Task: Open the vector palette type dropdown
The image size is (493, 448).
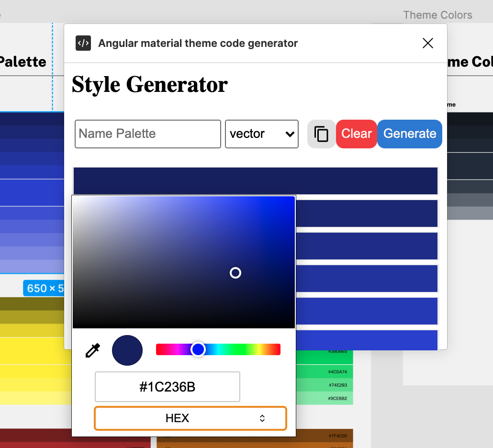Action: pyautogui.click(x=262, y=134)
